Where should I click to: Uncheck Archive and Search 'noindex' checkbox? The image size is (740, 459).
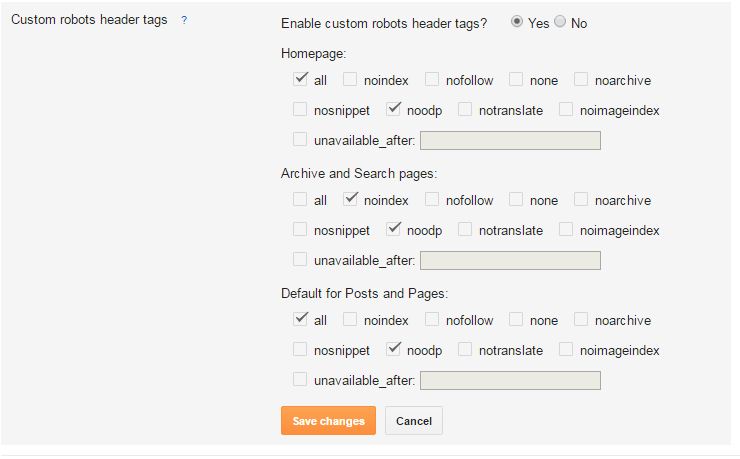point(350,199)
